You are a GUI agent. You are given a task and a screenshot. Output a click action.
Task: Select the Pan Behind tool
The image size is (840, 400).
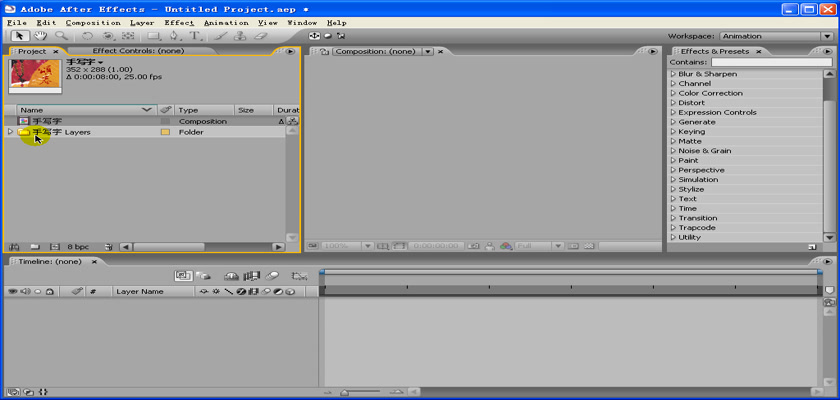point(128,36)
